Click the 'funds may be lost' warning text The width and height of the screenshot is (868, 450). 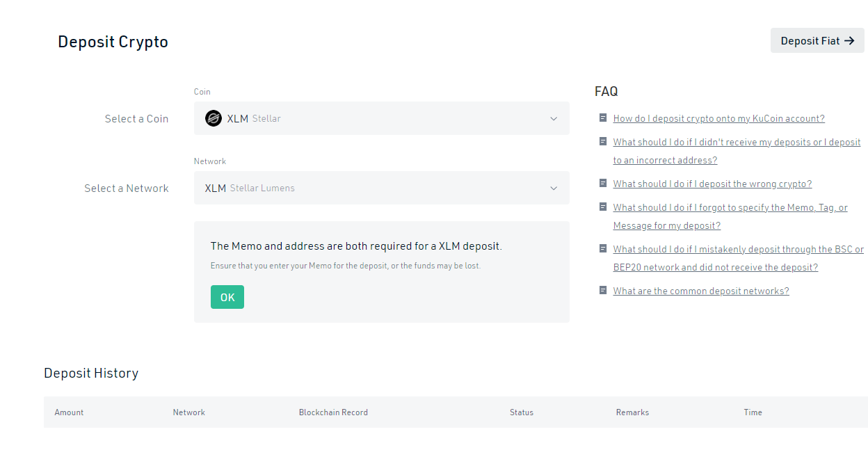[346, 266]
